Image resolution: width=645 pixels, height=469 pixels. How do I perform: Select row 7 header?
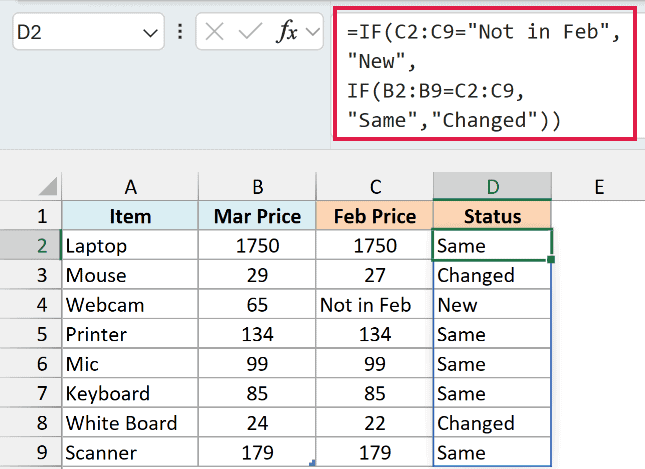pyautogui.click(x=31, y=393)
